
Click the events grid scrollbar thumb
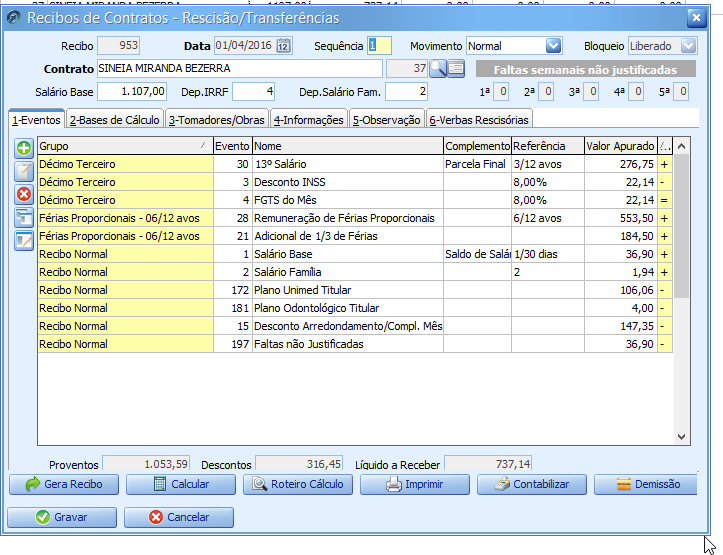[x=682, y=226]
